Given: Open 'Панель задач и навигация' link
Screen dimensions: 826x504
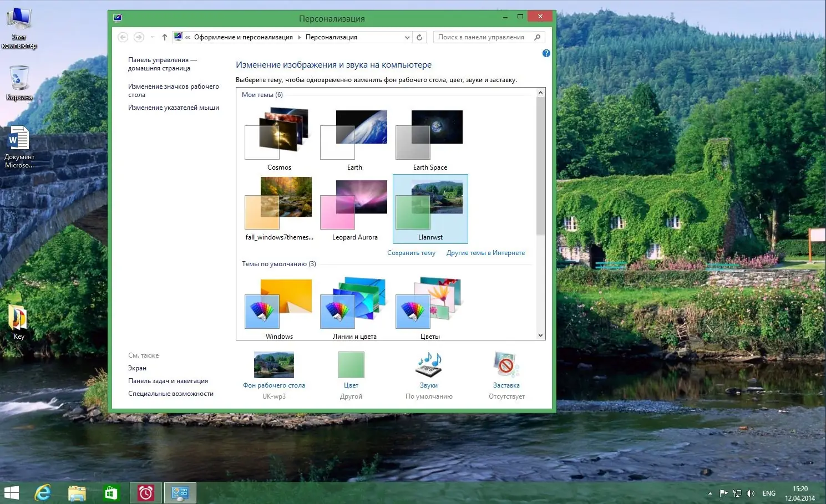Looking at the screenshot, I should click(x=168, y=381).
